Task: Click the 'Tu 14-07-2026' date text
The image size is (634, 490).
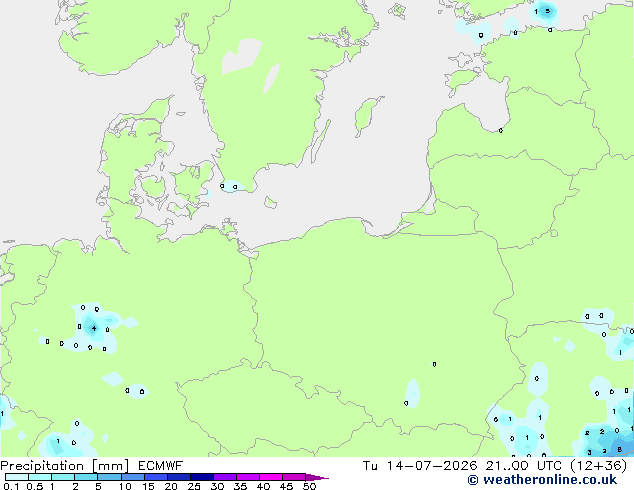Action: 420,466
